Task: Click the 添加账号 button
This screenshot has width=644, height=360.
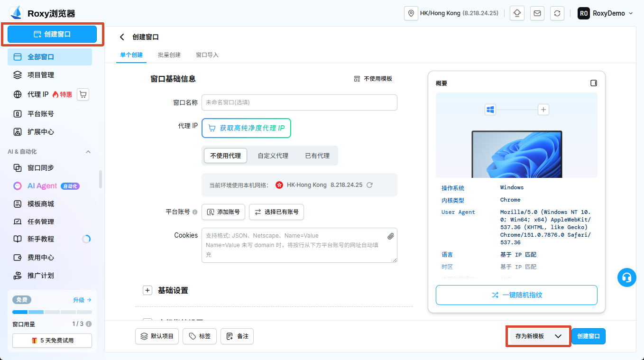Action: [x=223, y=212]
